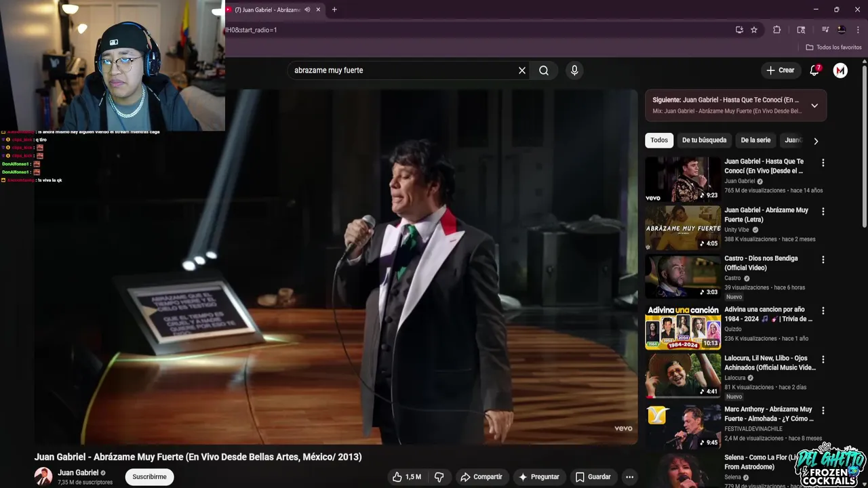Like the video (1,5 M)
This screenshot has height=488, width=868.
click(407, 476)
